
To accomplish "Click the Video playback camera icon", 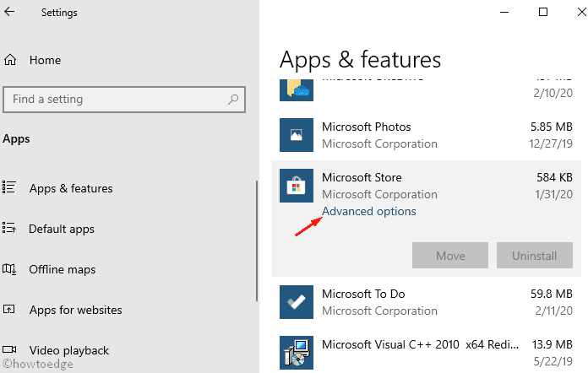I will 9,349.
